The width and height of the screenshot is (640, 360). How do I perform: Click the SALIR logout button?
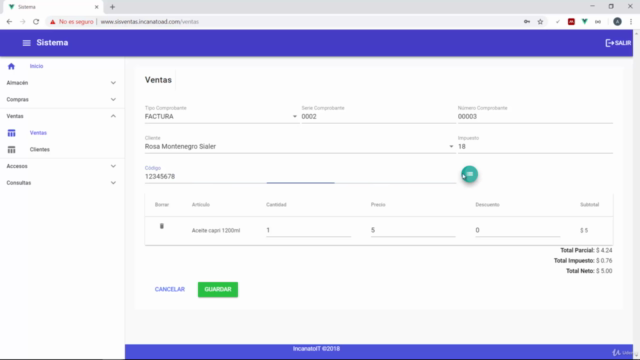coord(618,43)
